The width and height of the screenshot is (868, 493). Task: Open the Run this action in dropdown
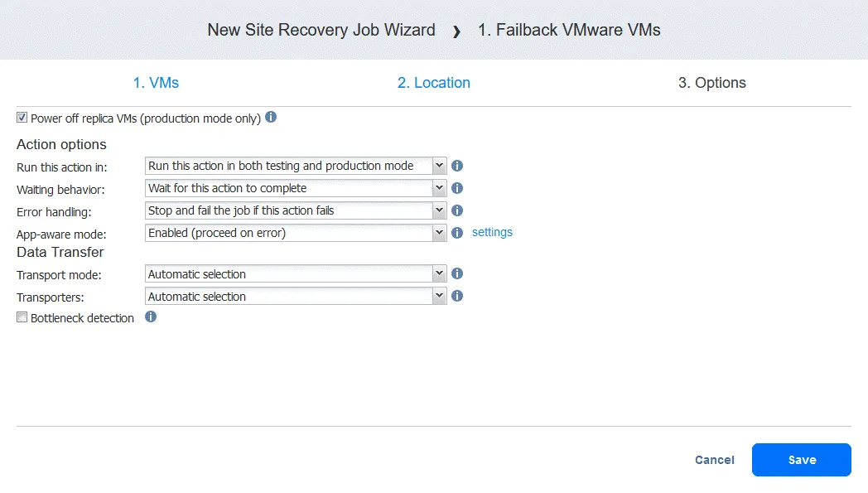coord(439,166)
